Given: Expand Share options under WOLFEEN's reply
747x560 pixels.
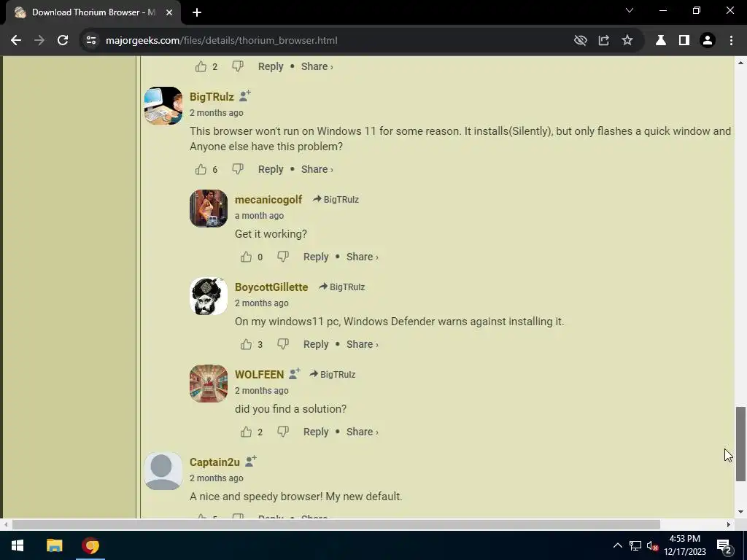Looking at the screenshot, I should tap(362, 432).
